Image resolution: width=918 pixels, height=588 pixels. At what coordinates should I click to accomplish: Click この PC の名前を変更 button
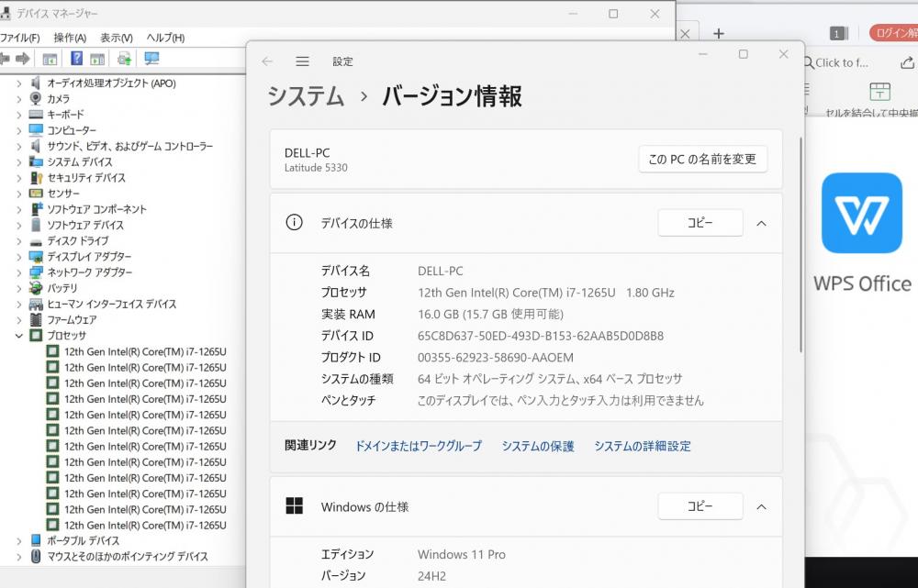(x=702, y=159)
